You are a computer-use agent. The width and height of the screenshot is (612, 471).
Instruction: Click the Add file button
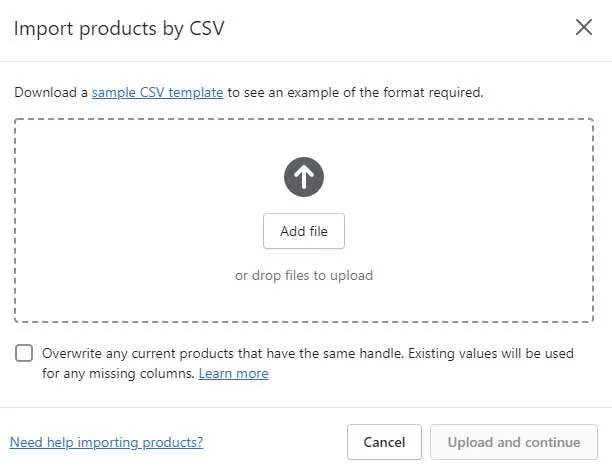click(304, 231)
